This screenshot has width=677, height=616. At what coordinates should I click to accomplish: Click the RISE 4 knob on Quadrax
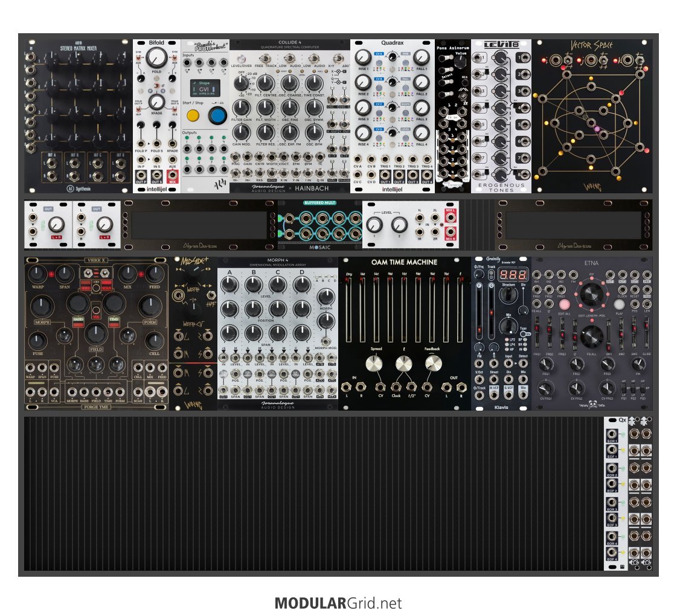[x=363, y=133]
